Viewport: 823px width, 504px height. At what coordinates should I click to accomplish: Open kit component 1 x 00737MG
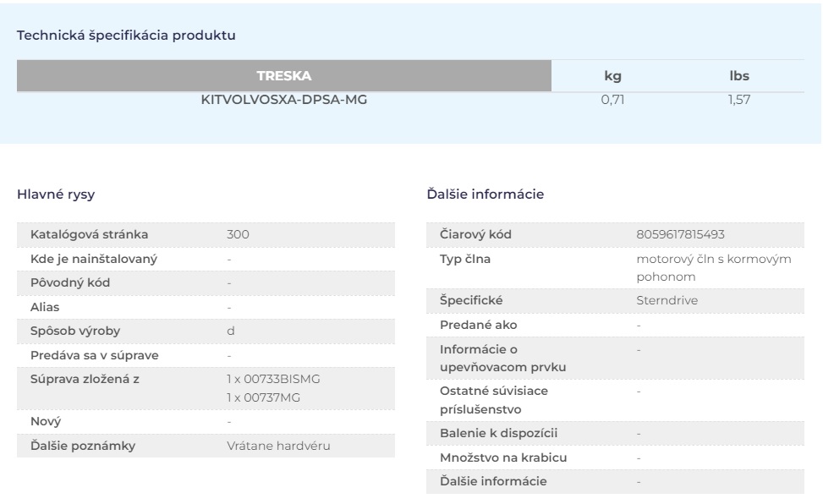[264, 398]
